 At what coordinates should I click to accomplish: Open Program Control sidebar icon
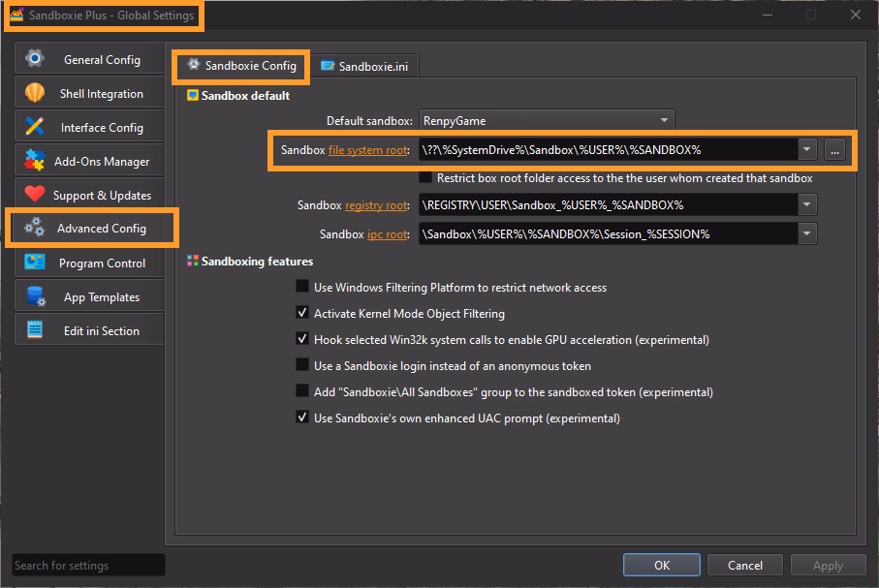point(35,263)
